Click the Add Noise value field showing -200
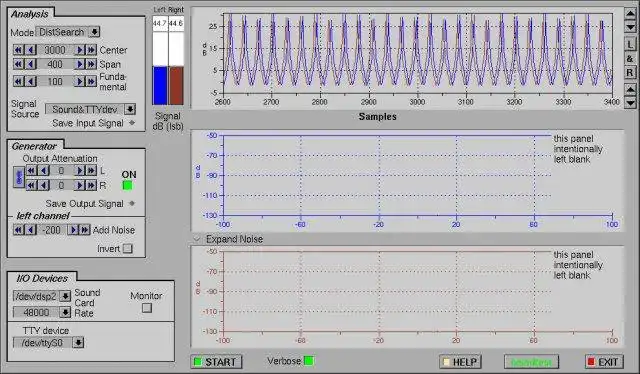The height and width of the screenshot is (374, 640). (52, 230)
